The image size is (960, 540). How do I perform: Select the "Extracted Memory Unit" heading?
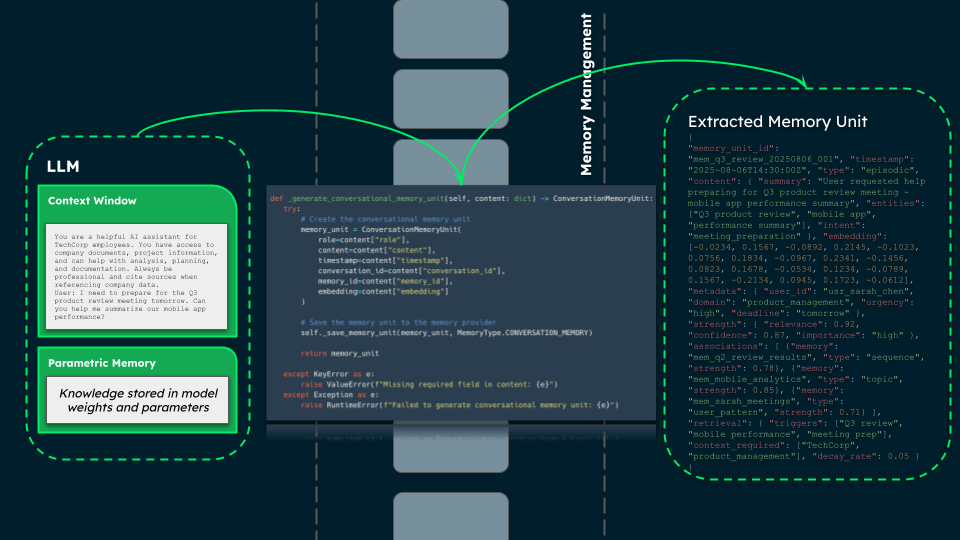(778, 121)
